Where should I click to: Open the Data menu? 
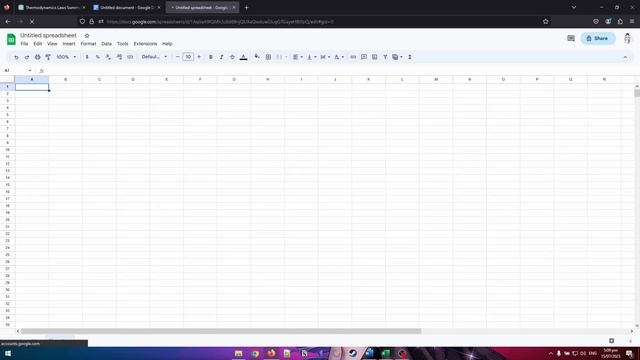click(107, 44)
